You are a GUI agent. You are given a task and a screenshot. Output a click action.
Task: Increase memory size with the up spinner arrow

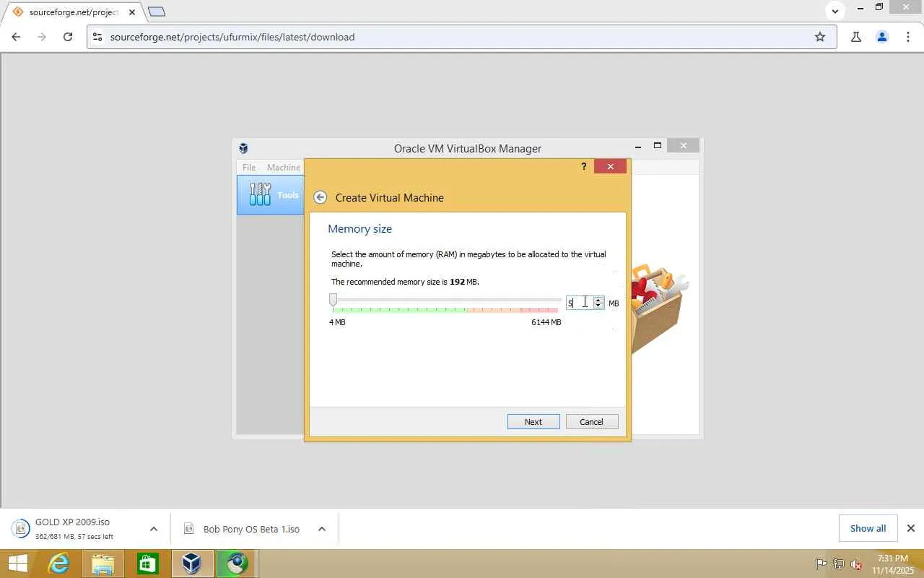coord(598,300)
